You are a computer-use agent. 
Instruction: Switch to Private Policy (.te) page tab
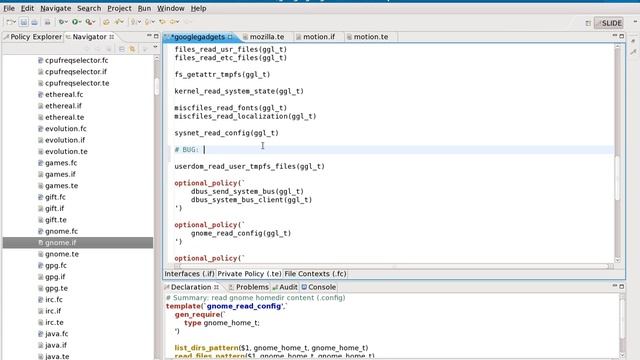point(249,274)
